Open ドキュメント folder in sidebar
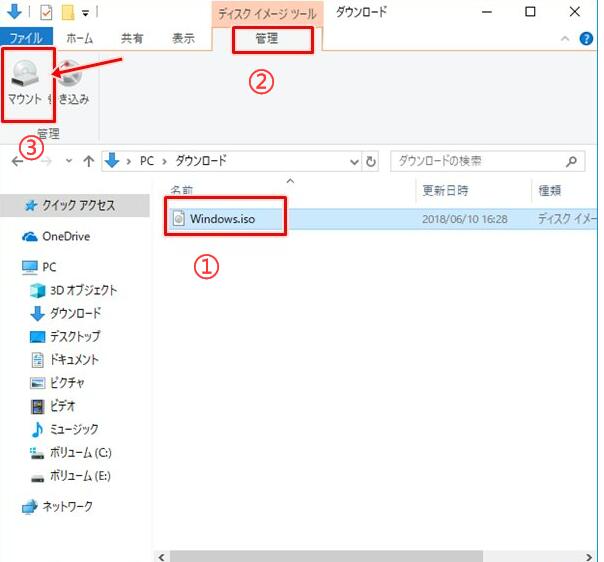This screenshot has width=604, height=562. pos(64,360)
